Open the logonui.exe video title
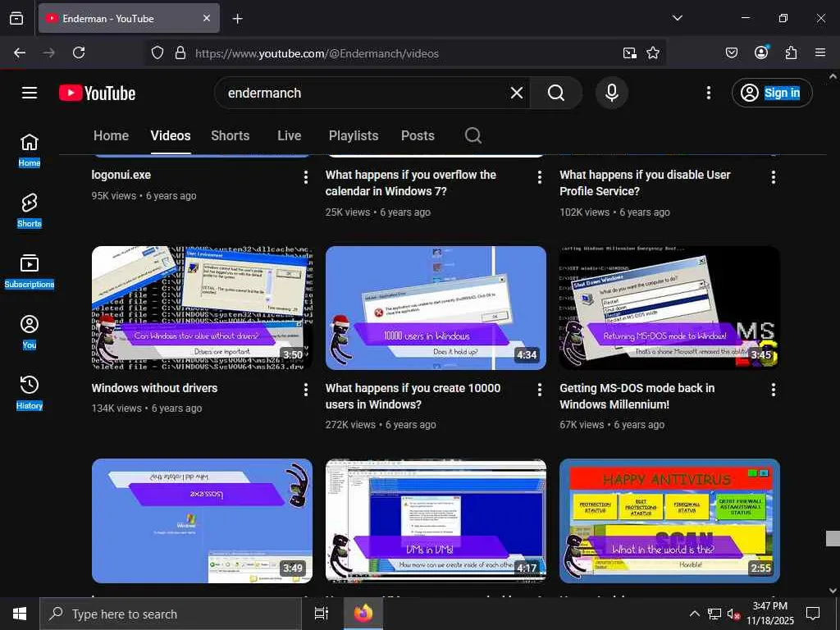 click(121, 175)
